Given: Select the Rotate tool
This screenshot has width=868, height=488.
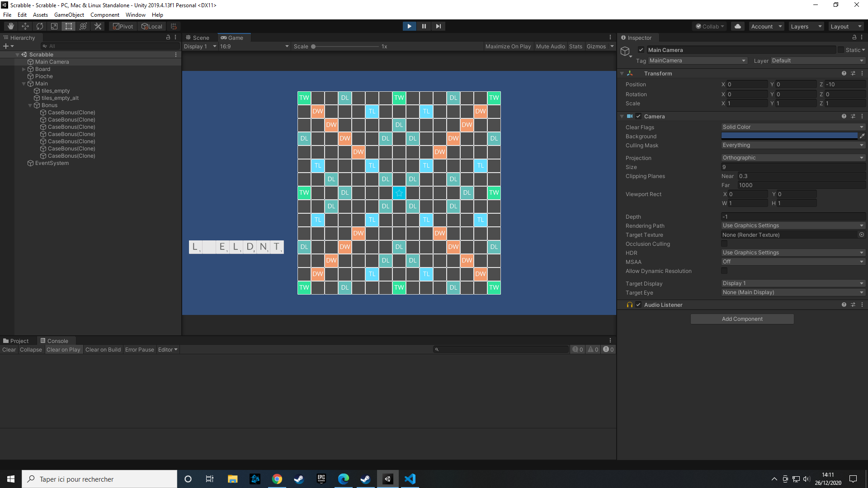Looking at the screenshot, I should [39, 26].
